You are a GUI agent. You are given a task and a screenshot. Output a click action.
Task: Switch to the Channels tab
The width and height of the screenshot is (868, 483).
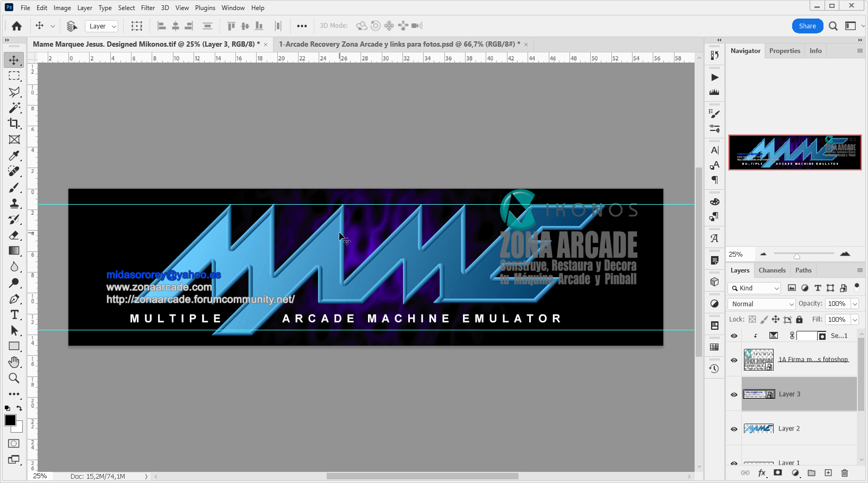(x=772, y=270)
